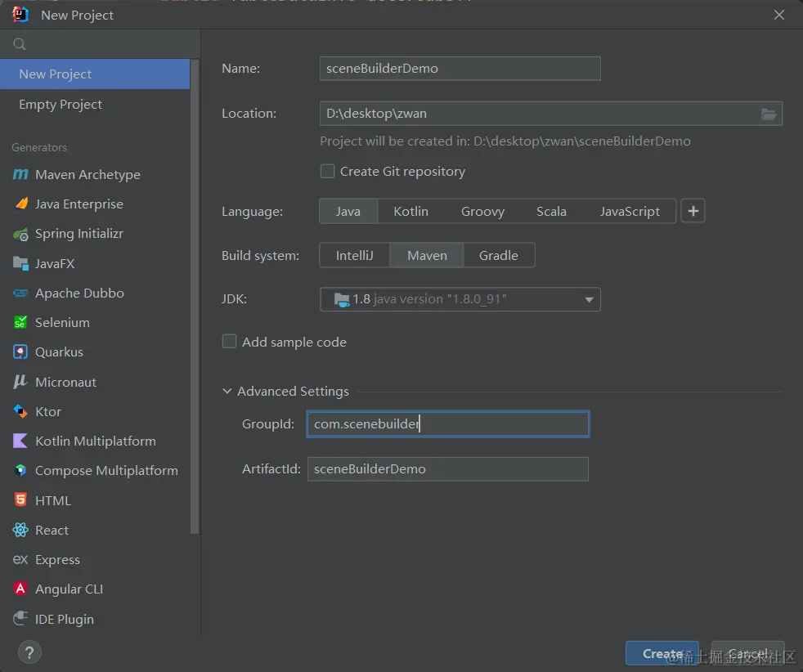
Task: Open help via the question mark icon
Action: [x=29, y=652]
